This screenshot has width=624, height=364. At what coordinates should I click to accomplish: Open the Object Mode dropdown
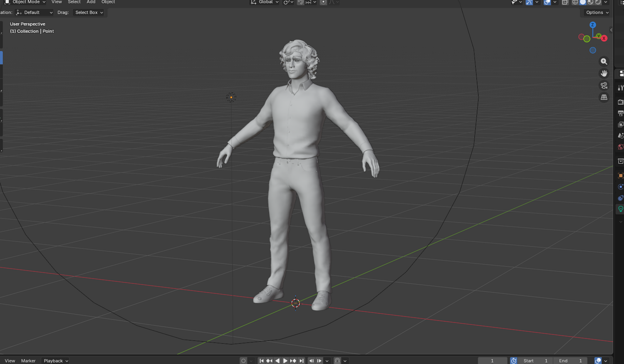(25, 2)
